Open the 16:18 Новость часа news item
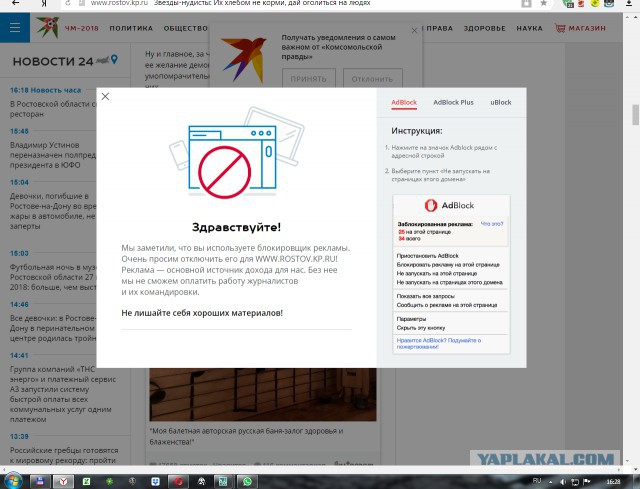 click(53, 102)
